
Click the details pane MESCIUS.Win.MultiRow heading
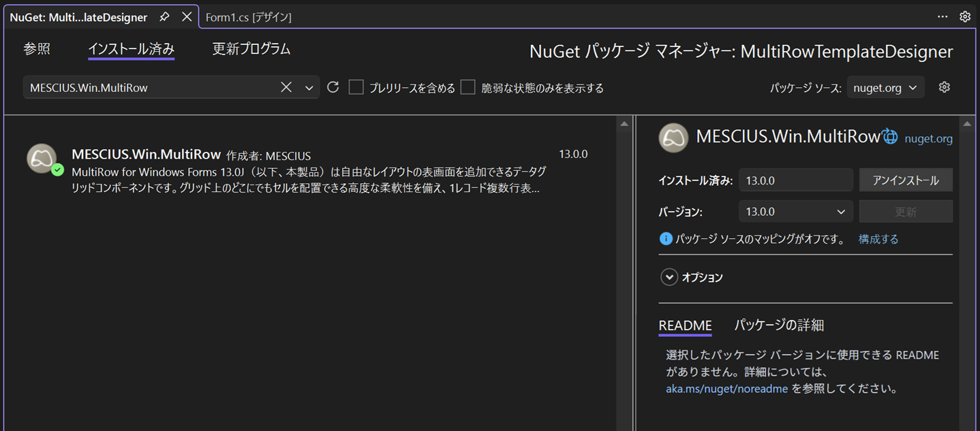coord(788,136)
